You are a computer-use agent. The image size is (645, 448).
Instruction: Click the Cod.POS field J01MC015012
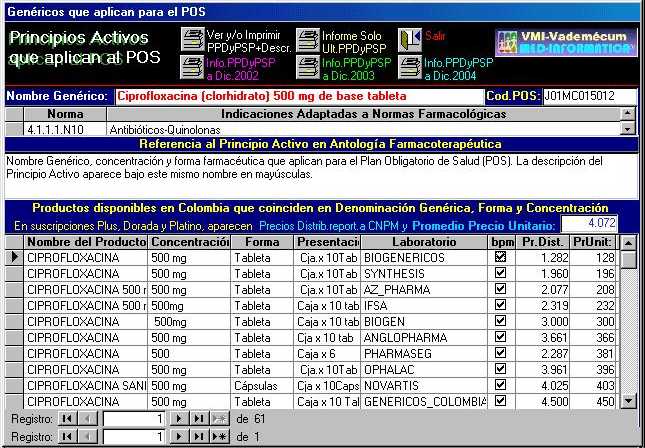tap(589, 97)
